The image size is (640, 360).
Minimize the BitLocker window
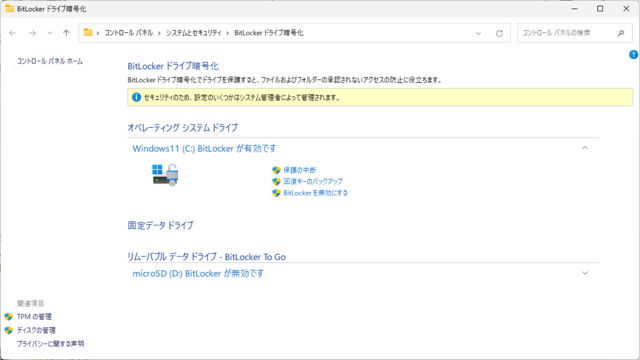point(574,9)
